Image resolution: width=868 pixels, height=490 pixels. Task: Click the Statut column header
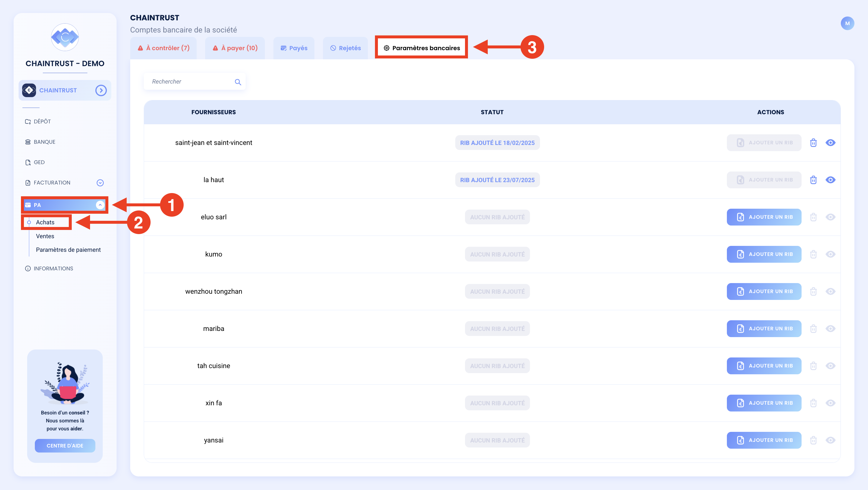point(492,112)
